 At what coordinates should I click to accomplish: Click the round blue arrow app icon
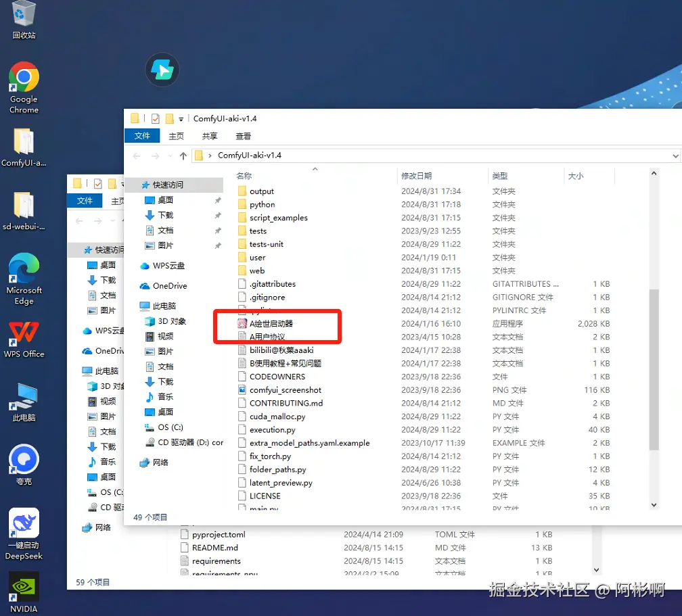coord(162,70)
